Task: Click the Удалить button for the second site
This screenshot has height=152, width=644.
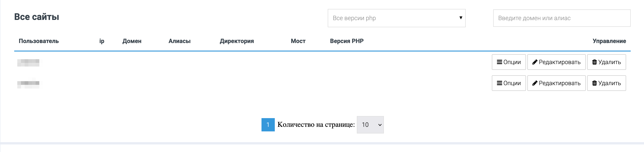Action: pos(607,83)
